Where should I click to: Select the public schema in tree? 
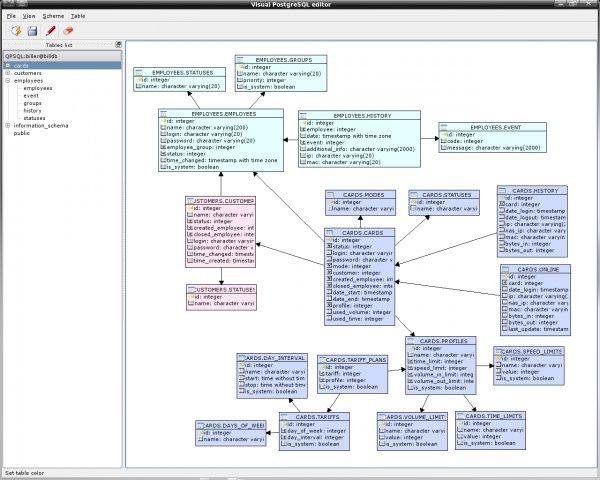[x=21, y=133]
